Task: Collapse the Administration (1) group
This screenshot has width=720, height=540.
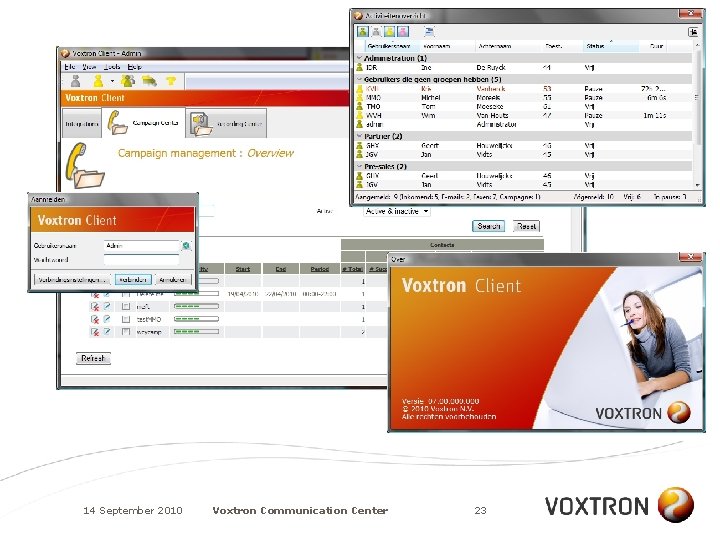Action: click(360, 58)
